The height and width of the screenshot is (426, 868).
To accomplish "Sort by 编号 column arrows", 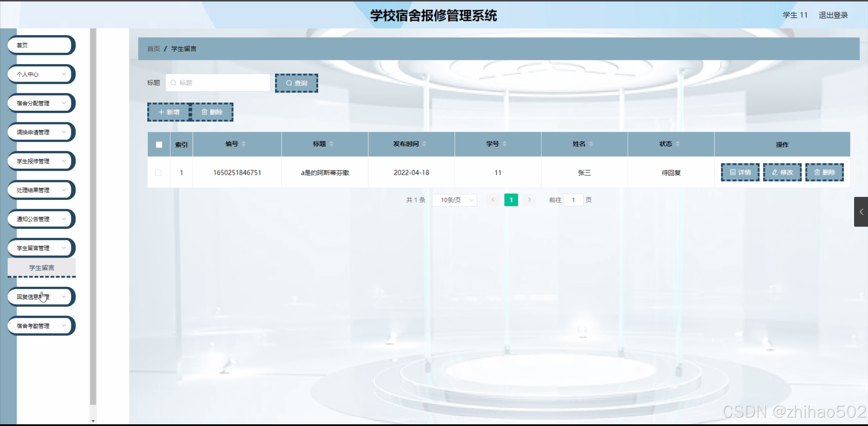I will tap(244, 144).
